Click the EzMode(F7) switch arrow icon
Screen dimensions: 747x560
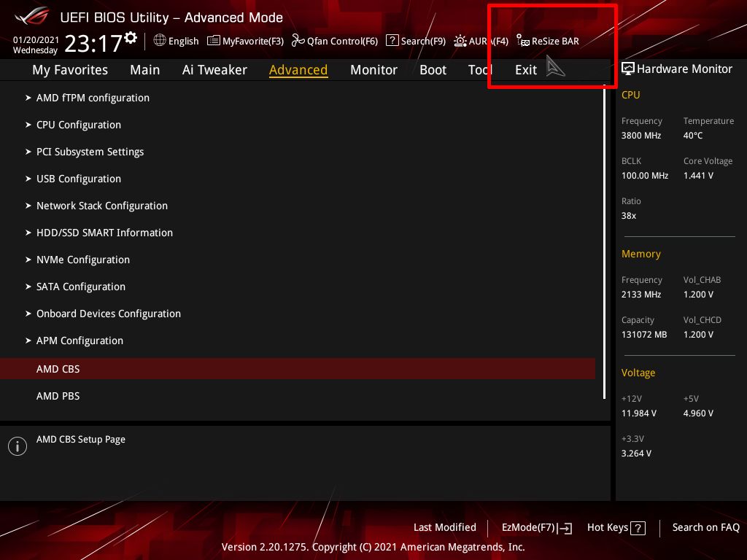[565, 528]
